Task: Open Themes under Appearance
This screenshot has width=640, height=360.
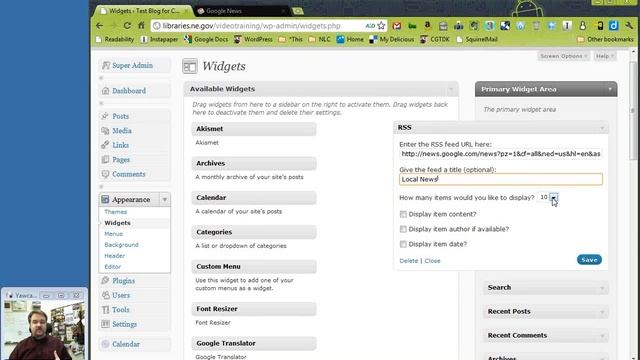Action: click(x=116, y=212)
